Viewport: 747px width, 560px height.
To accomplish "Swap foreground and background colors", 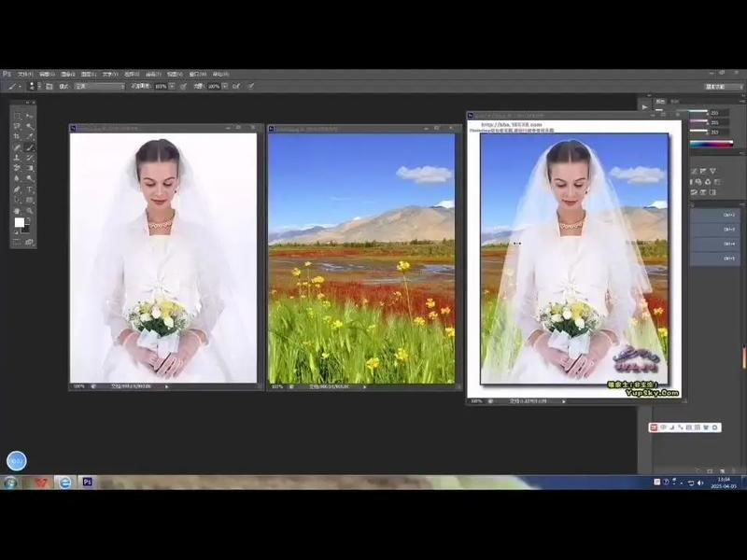I will pyautogui.click(x=28, y=219).
